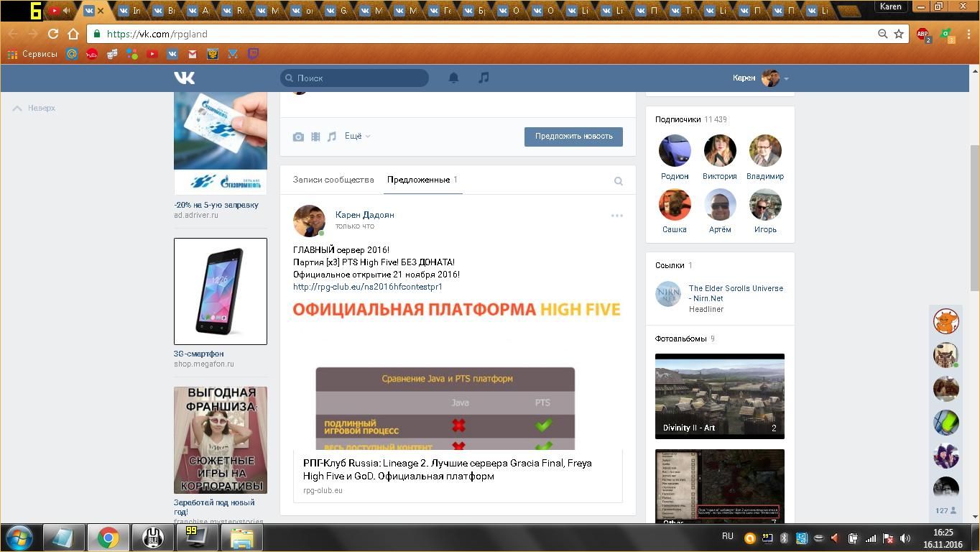Image resolution: width=980 pixels, height=552 pixels.
Task: Attach a photo using the camera icon
Action: [298, 137]
